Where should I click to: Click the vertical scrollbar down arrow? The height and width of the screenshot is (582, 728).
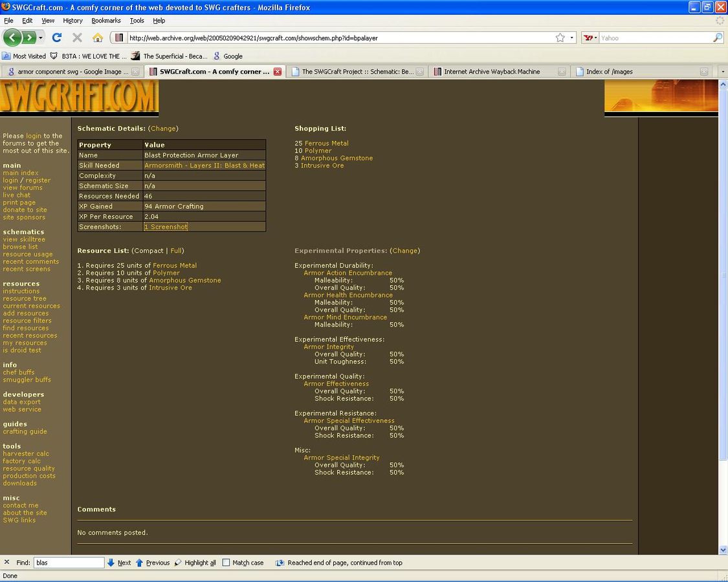pyautogui.click(x=723, y=550)
